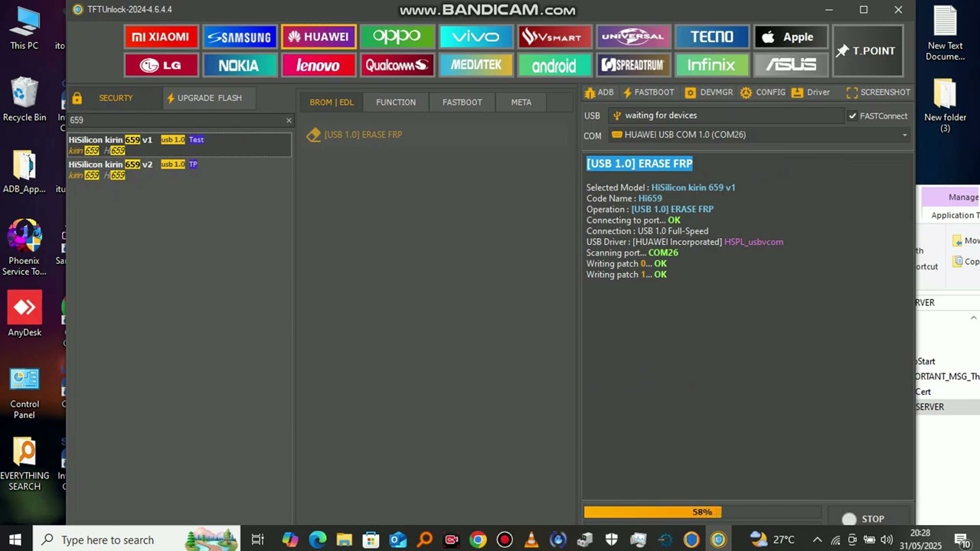Open Phoenix Service Tool desktop shortcut
Screen dimensions: 980x551
point(24,248)
